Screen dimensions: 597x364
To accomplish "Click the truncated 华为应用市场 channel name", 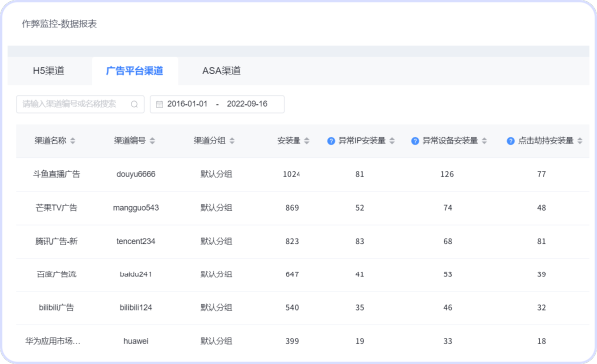I will pos(53,341).
